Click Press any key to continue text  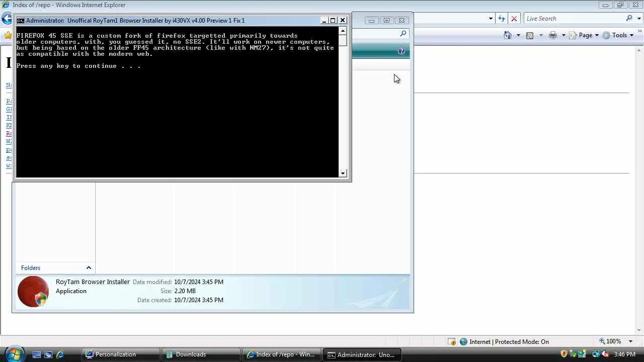tap(78, 66)
